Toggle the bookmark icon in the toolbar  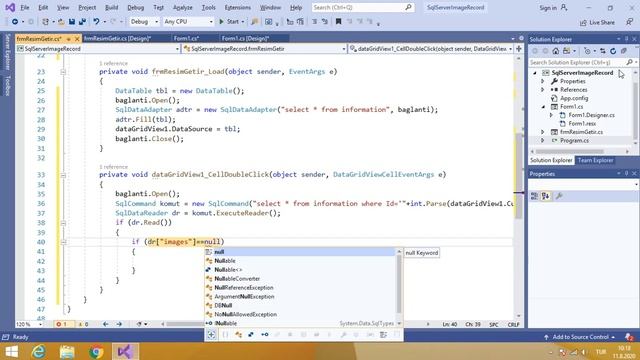click(x=338, y=22)
